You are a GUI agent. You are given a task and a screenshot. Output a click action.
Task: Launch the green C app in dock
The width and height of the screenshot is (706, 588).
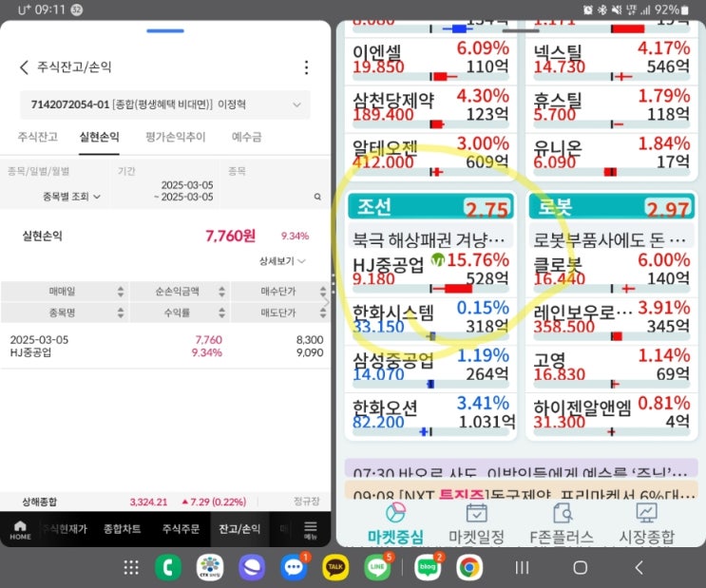point(168,567)
